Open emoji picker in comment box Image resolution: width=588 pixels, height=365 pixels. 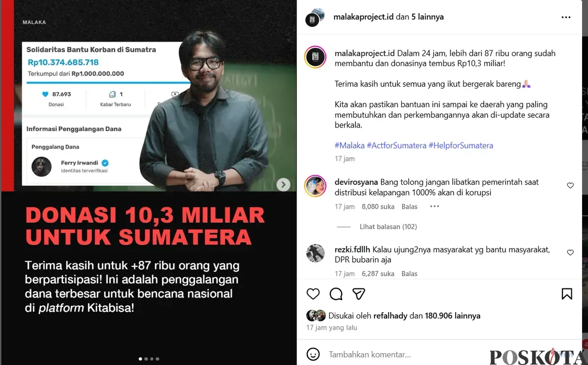click(313, 354)
